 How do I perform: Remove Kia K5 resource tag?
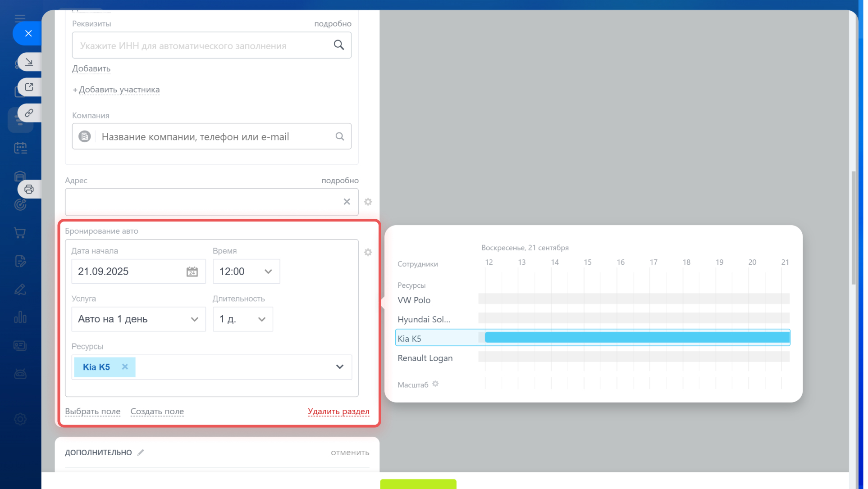pyautogui.click(x=125, y=367)
